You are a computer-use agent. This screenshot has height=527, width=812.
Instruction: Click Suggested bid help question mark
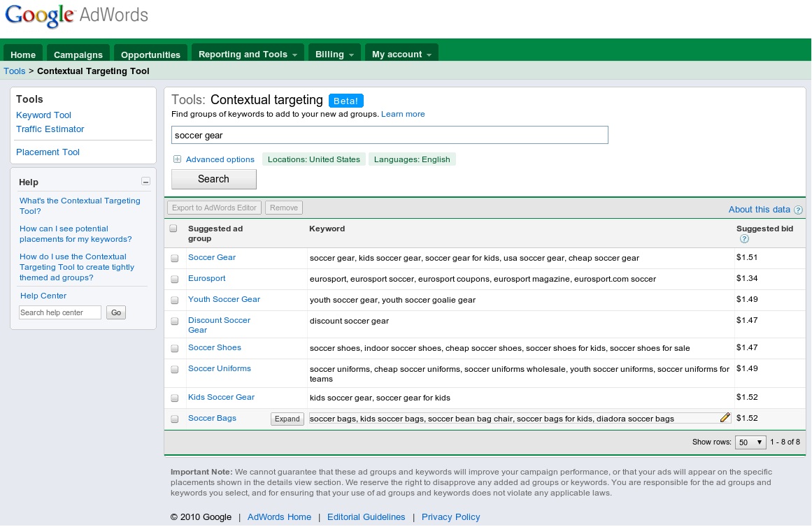click(x=744, y=238)
